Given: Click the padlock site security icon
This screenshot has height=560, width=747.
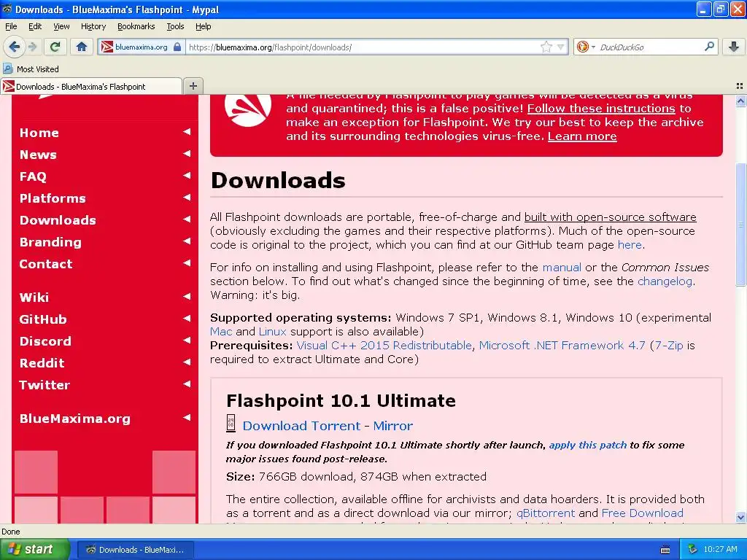Looking at the screenshot, I should [x=177, y=47].
